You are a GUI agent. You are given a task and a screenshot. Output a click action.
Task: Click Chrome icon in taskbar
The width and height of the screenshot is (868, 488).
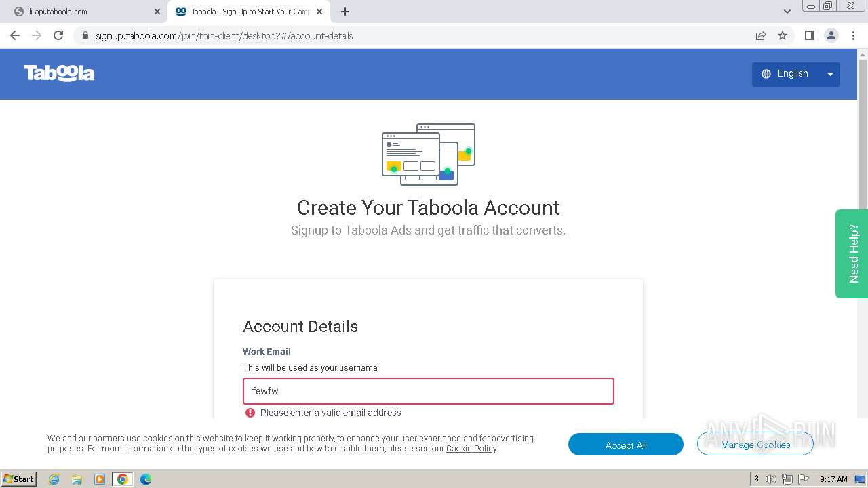[x=123, y=479]
